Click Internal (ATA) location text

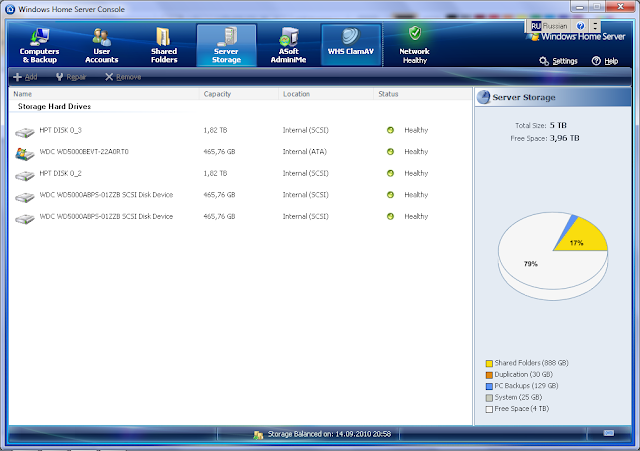point(305,152)
